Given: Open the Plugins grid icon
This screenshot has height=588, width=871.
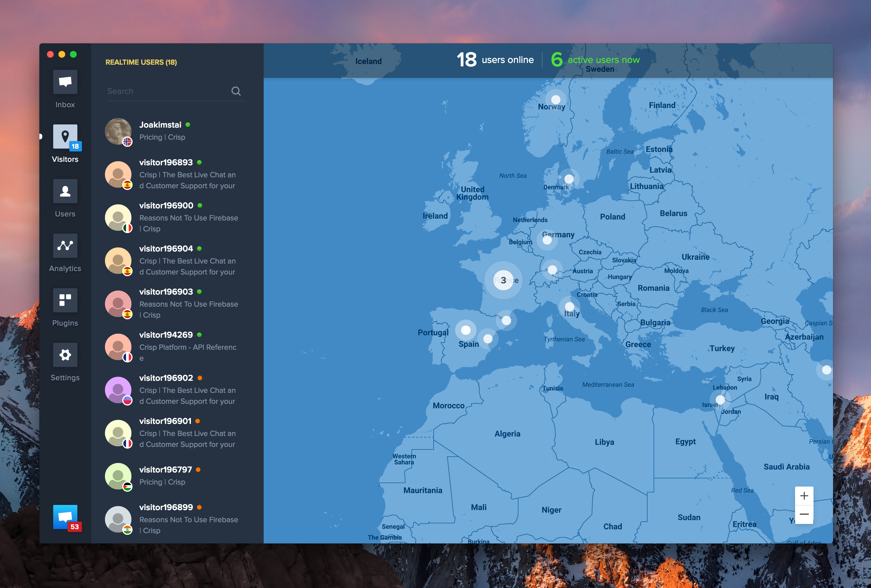Looking at the screenshot, I should point(65,300).
